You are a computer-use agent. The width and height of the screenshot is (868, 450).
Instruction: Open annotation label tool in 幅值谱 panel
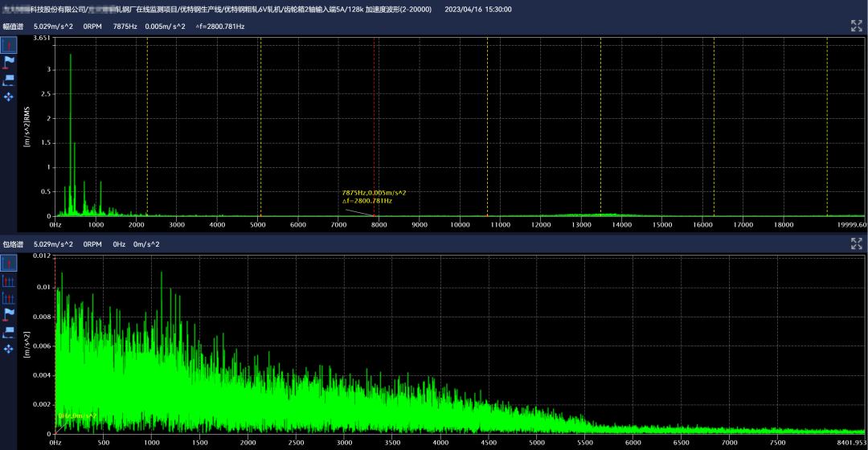(9, 80)
